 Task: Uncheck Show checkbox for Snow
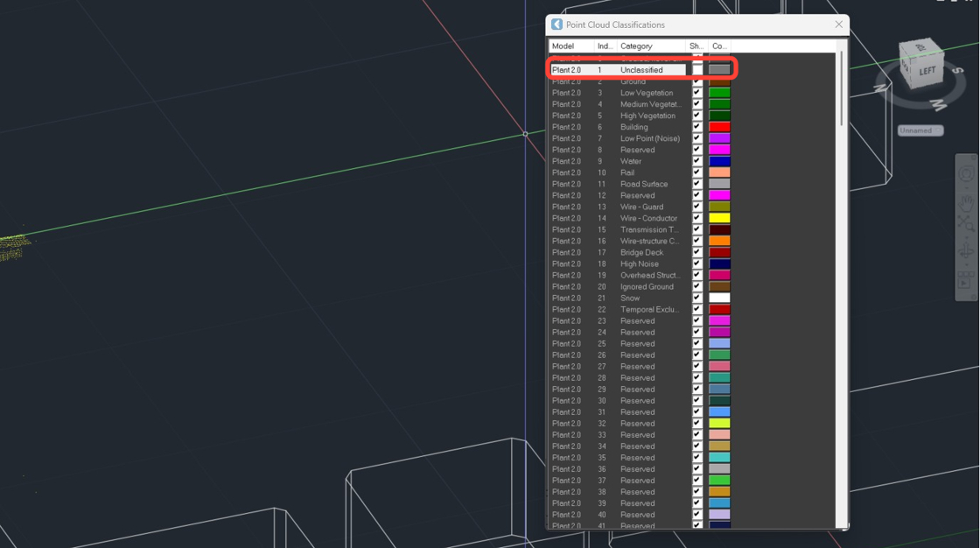pos(696,298)
